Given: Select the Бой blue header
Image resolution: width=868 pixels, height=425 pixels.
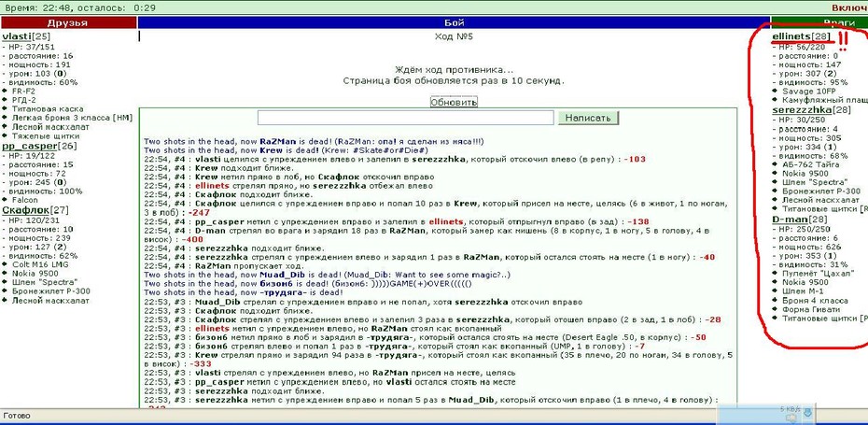Looking at the screenshot, I should click(454, 22).
